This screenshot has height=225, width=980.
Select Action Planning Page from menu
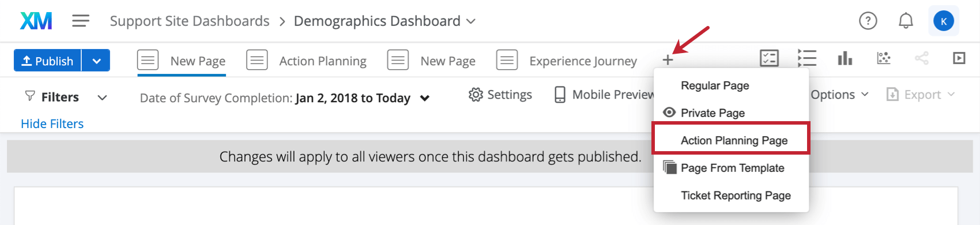coord(731,140)
